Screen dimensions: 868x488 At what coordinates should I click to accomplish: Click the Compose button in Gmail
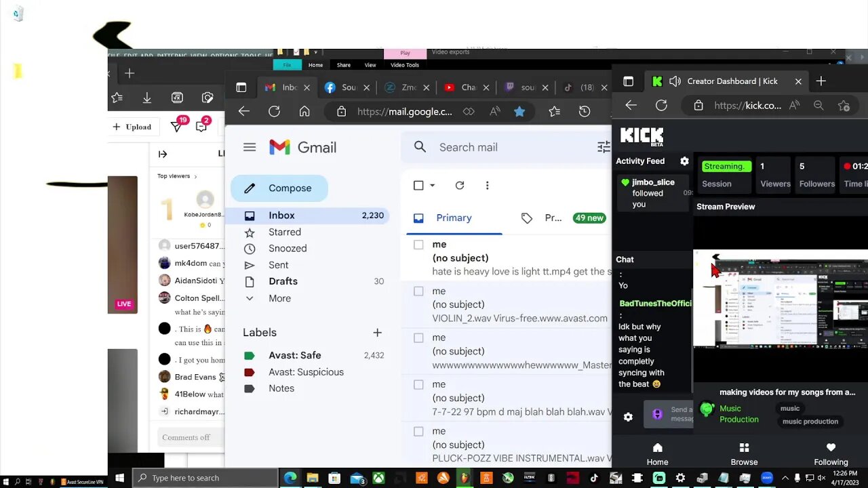pyautogui.click(x=279, y=188)
